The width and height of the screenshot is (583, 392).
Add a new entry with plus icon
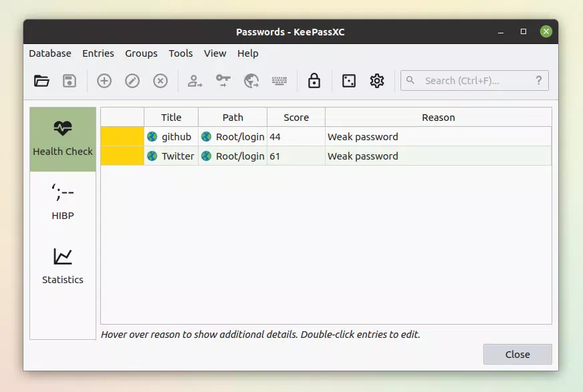click(104, 81)
